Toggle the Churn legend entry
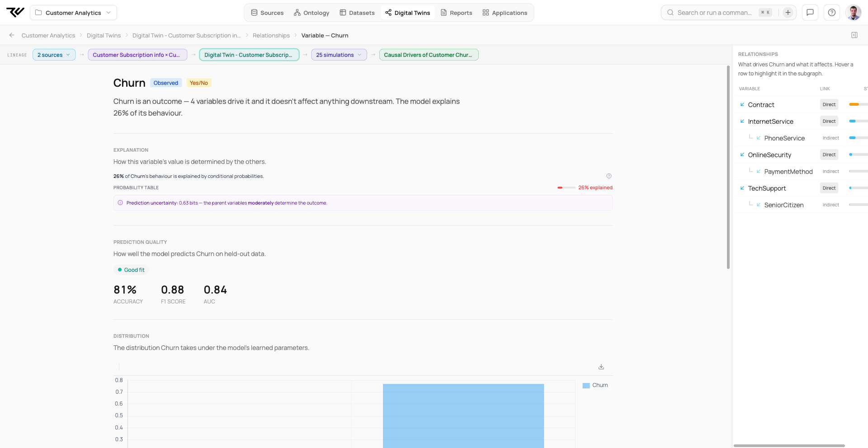The width and height of the screenshot is (868, 448). click(595, 385)
